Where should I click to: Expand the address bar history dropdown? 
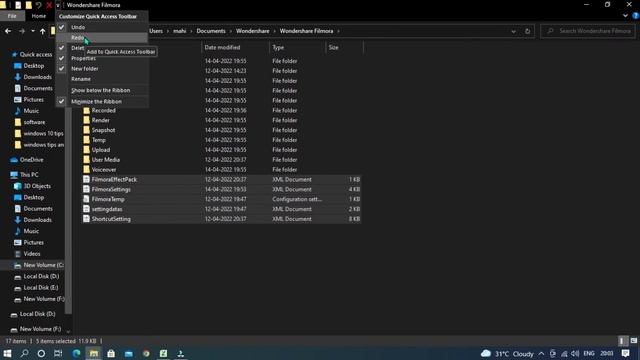pos(513,31)
